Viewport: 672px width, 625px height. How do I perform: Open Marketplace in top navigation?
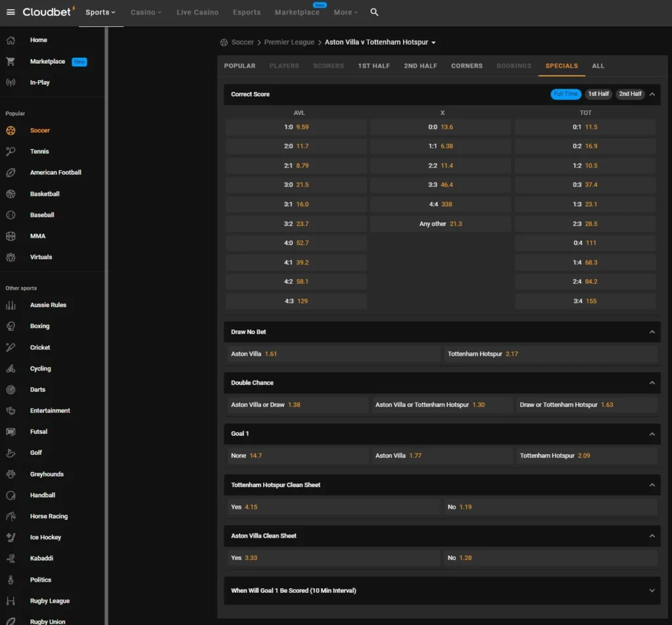[297, 12]
